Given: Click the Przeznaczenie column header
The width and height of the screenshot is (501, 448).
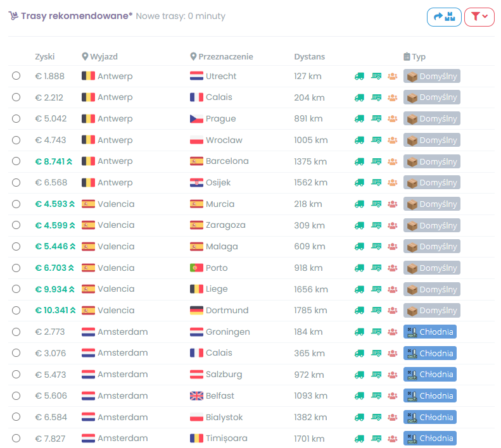Looking at the screenshot, I should pyautogui.click(x=222, y=56).
